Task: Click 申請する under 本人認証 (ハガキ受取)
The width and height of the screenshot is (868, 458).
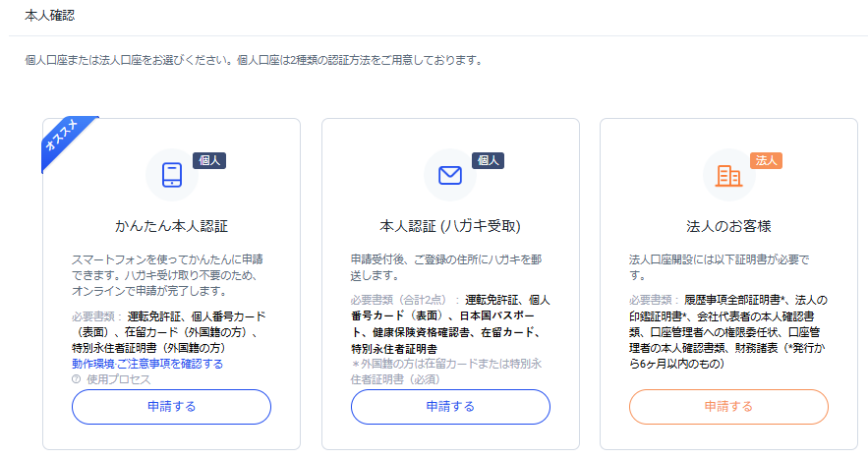Action: pyautogui.click(x=450, y=407)
